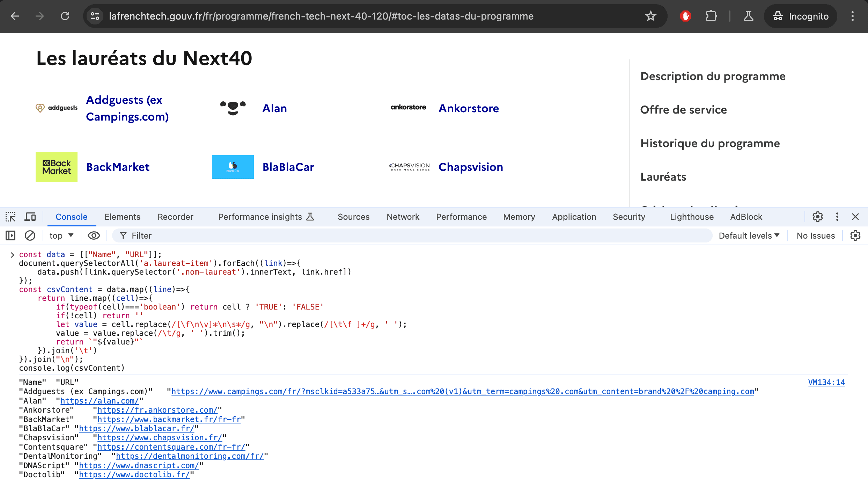The height and width of the screenshot is (479, 868).
Task: Bookmark this page with the star icon
Action: [650, 16]
